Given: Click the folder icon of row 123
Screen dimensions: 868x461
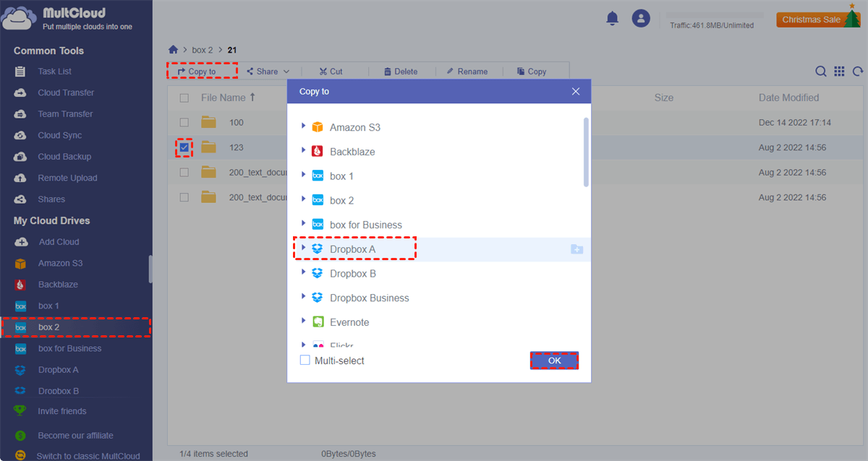Looking at the screenshot, I should coord(209,147).
